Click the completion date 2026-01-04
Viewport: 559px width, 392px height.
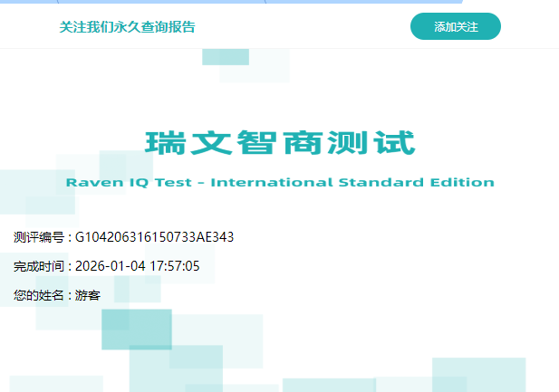(x=105, y=266)
